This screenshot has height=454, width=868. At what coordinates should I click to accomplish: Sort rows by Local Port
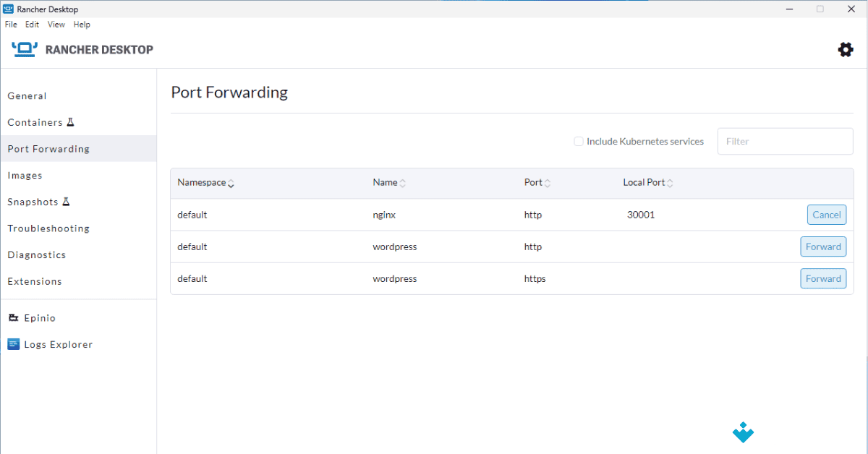point(671,183)
